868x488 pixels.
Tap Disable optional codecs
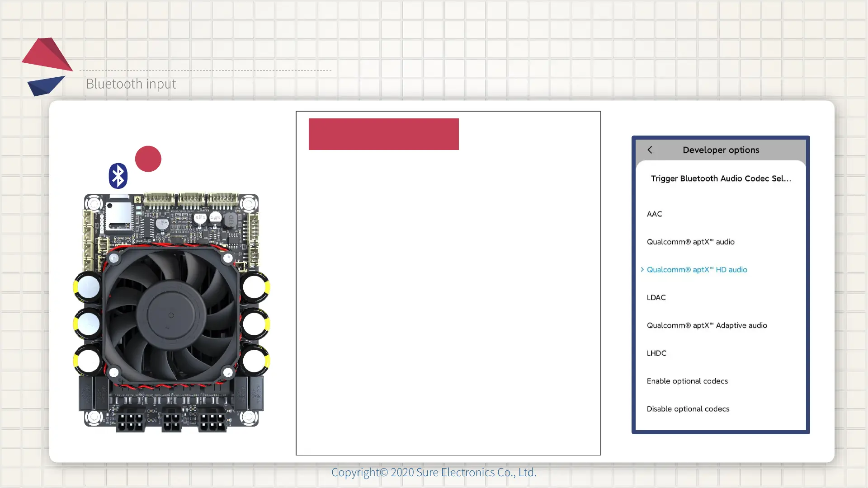coord(688,409)
